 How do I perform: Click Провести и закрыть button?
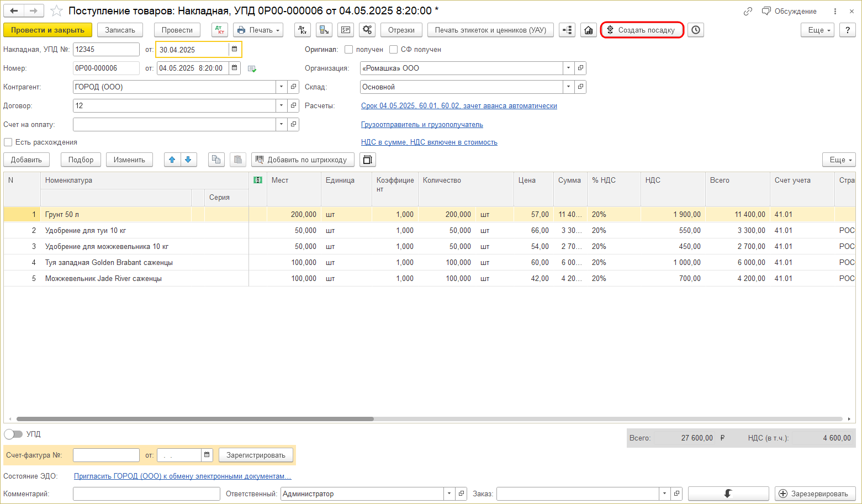pos(47,30)
